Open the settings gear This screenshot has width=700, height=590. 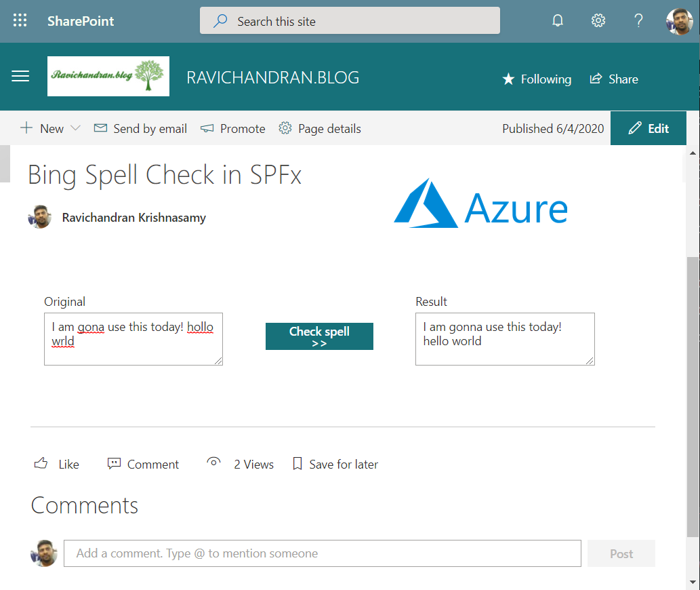click(598, 21)
